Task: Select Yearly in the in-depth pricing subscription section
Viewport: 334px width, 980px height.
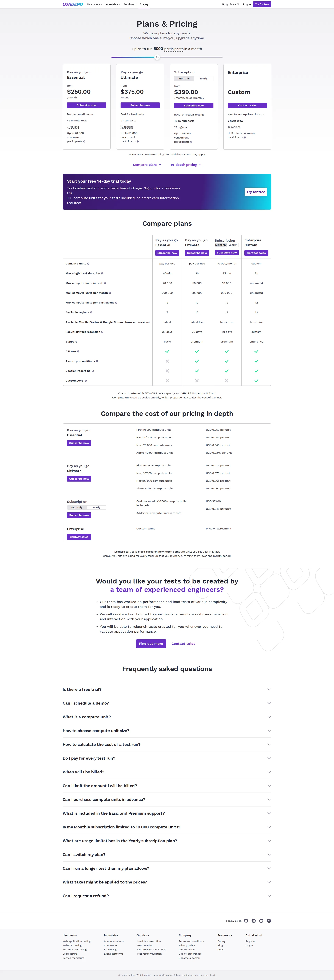Action: point(97,507)
